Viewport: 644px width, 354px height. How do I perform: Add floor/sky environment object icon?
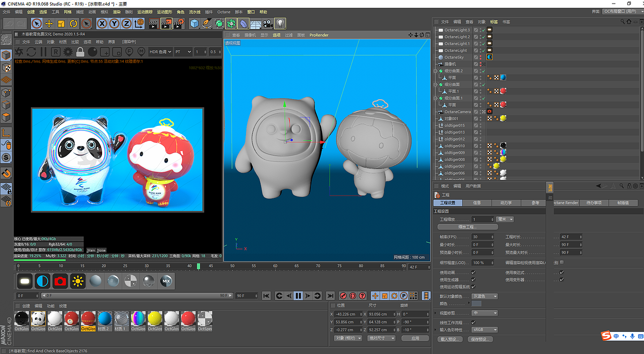click(256, 23)
